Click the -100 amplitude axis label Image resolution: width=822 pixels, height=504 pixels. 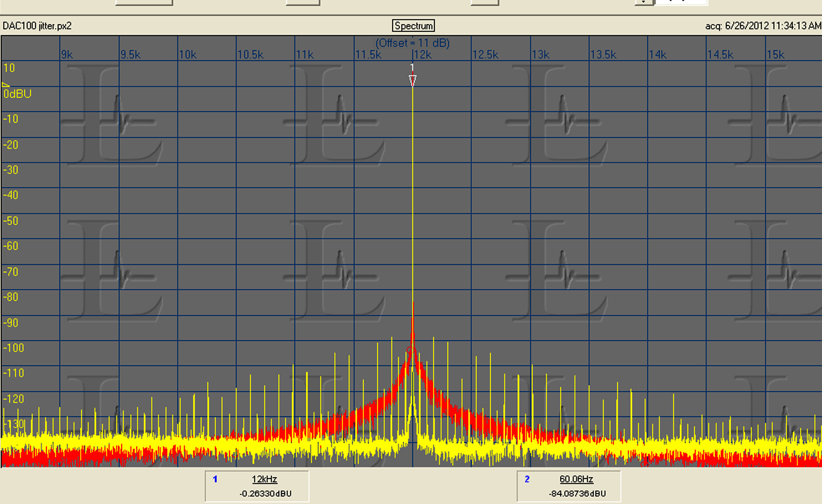coord(14,348)
